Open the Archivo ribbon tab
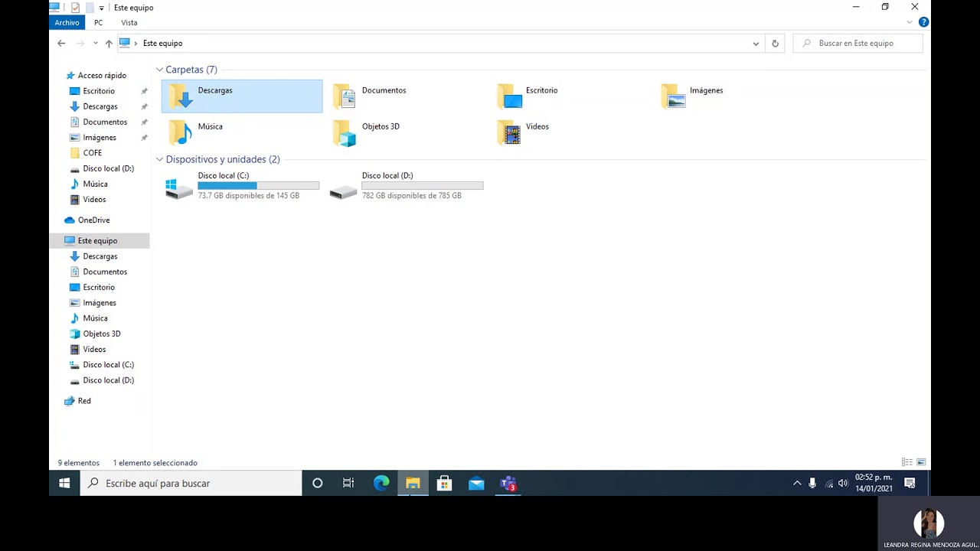Image resolution: width=980 pixels, height=551 pixels. click(67, 22)
